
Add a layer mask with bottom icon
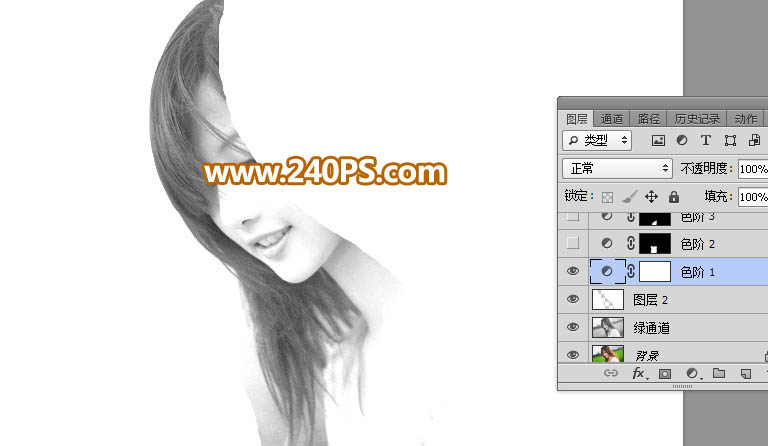[664, 374]
